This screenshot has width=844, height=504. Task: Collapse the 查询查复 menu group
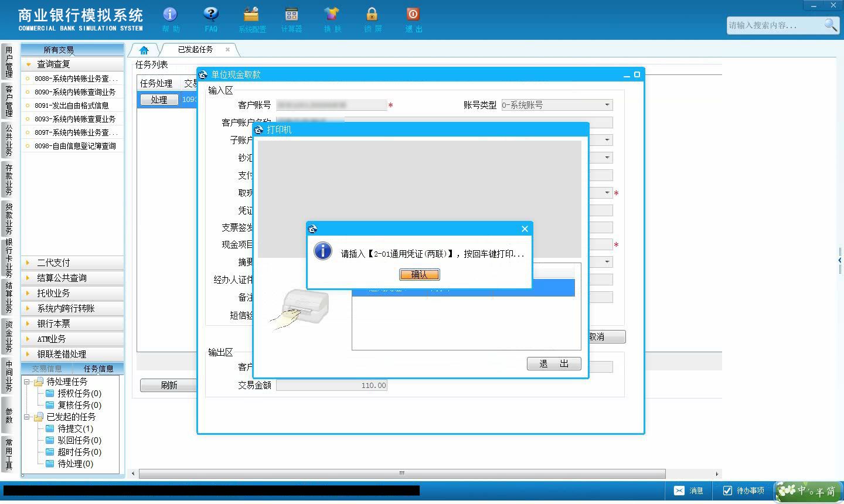[x=73, y=64]
